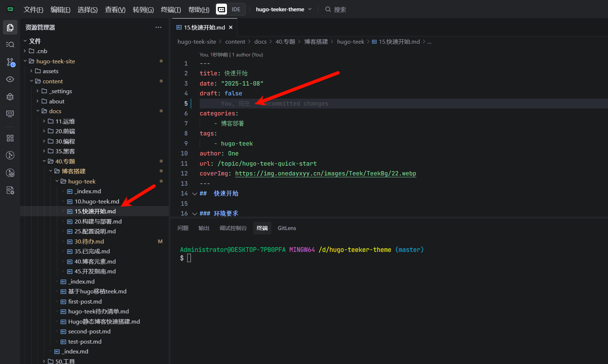The height and width of the screenshot is (364, 608).
Task: Open the Extensions four-squares grid icon
Action: (10, 138)
